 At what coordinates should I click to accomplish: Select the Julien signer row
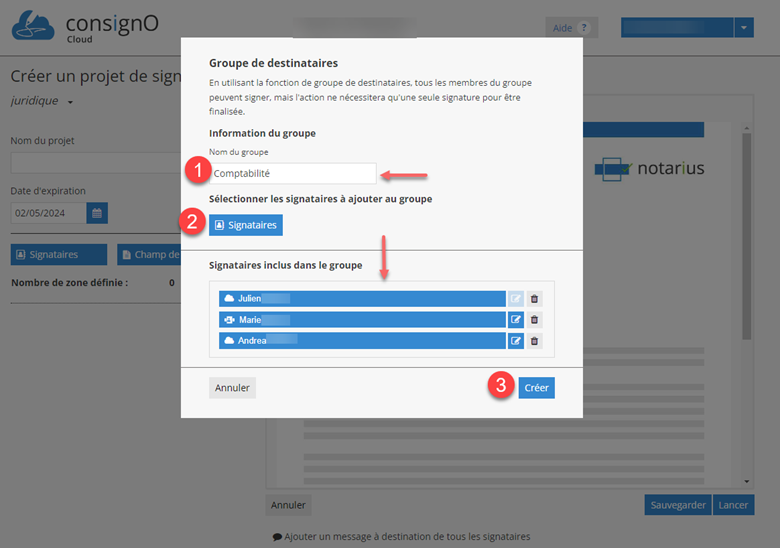pyautogui.click(x=362, y=299)
